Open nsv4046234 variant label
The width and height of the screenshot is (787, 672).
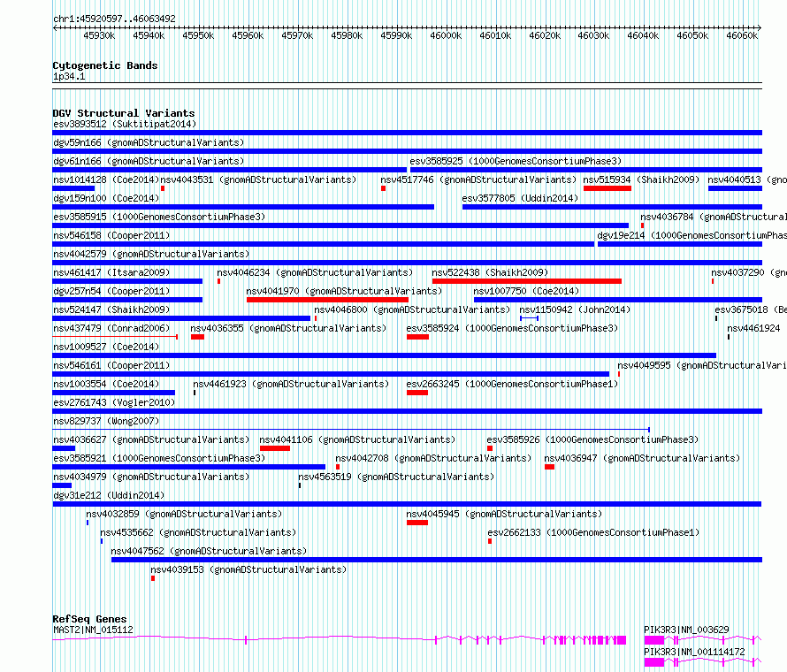[315, 272]
